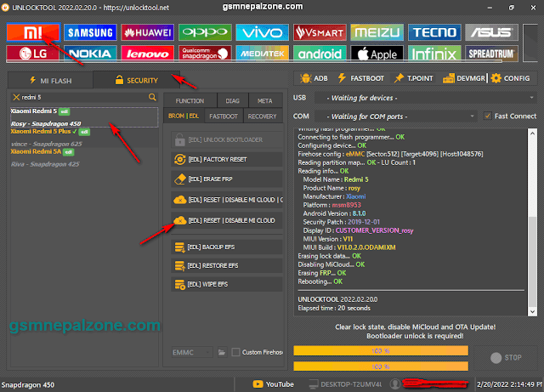Choose the Nokia brand tile
The image size is (544, 392).
coord(90,53)
